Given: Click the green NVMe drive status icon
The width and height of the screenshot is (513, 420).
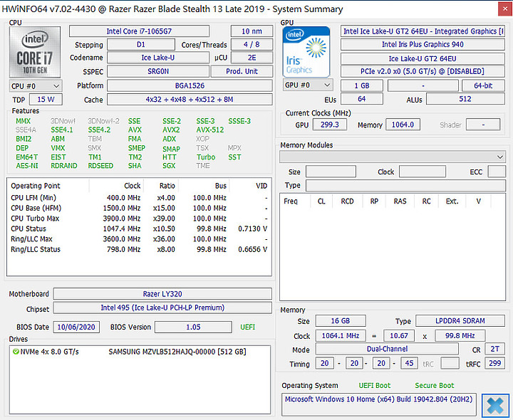Looking at the screenshot, I should tap(16, 352).
